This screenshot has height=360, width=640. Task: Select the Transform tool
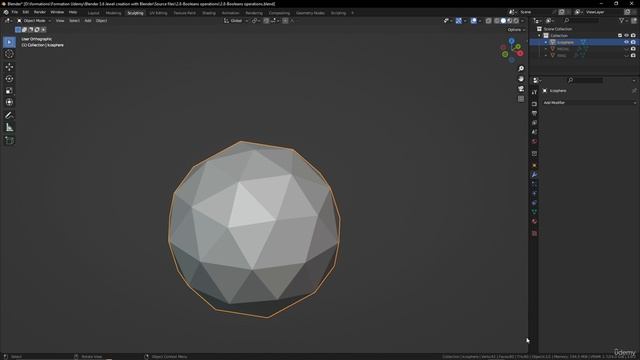pyautogui.click(x=9, y=102)
